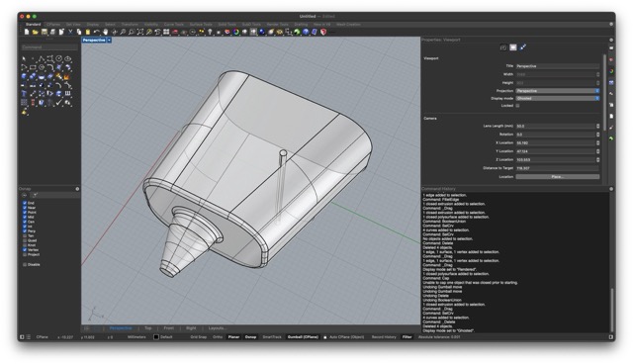633x364 pixels.
Task: Click the Open folder icon
Action: coord(36,32)
